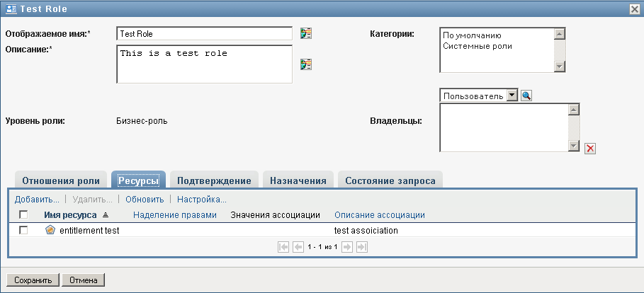Click the Добавить... link

pos(37,200)
